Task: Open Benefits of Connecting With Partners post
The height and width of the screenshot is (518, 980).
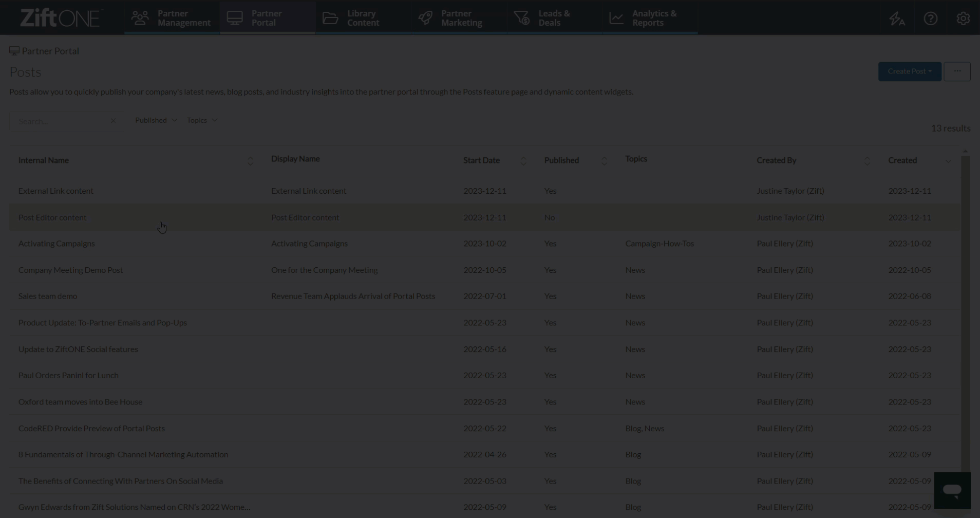Action: pyautogui.click(x=121, y=481)
